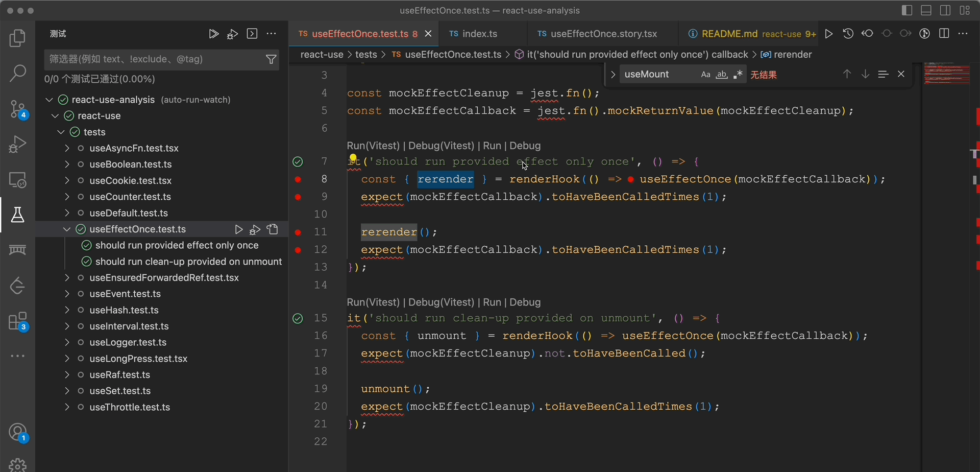Run all tests from the Testing panel header
Screen dimensions: 980x472
click(214, 34)
